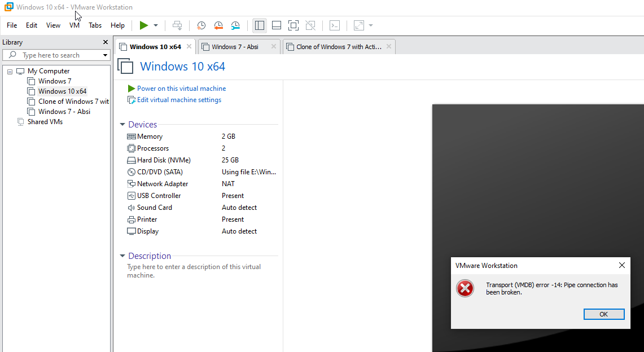Click the VMware Workstation title bar logo
Screen dimensions: 644x352
point(8,7)
